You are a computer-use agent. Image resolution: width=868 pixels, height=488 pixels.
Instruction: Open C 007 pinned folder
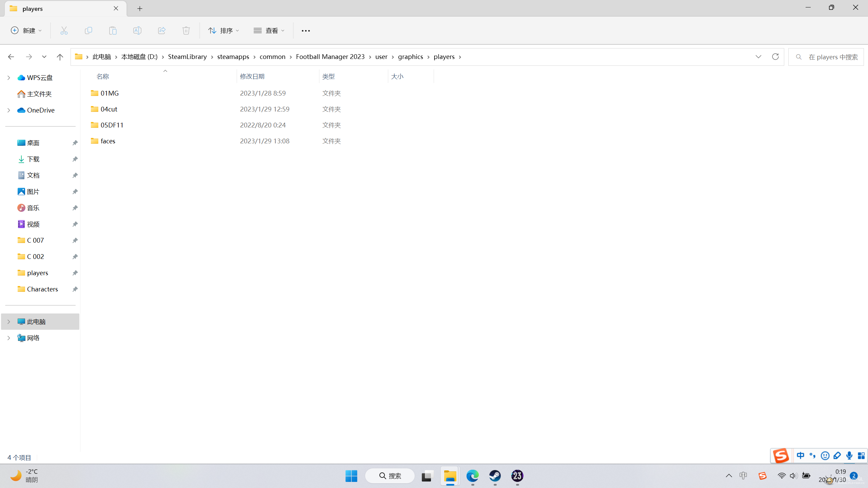[x=35, y=240]
